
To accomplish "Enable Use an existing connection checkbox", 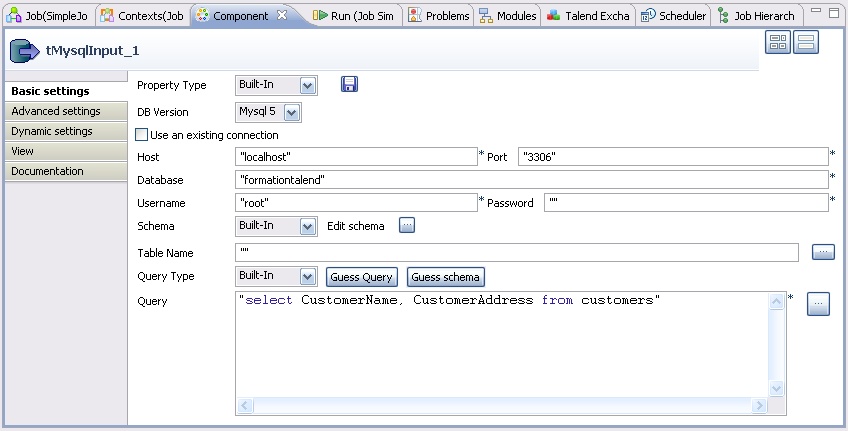I will [x=142, y=135].
